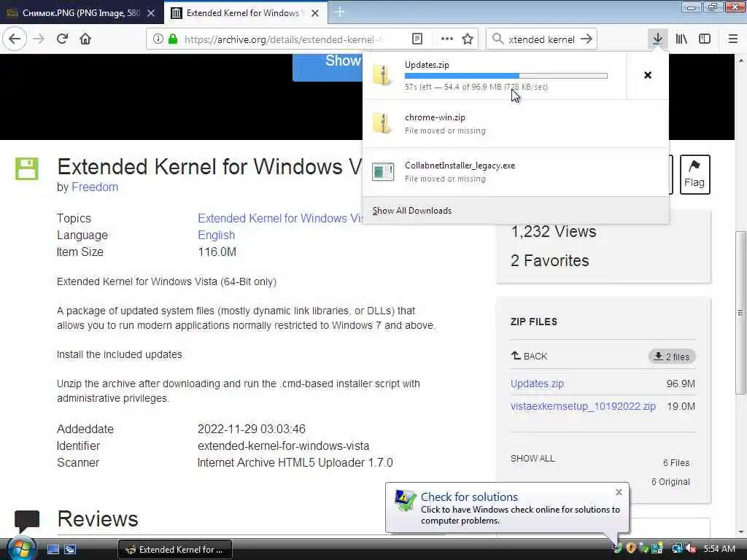Screen dimensions: 747x560
Task: Click Switch between windows quick launch icon
Action: [70, 549]
